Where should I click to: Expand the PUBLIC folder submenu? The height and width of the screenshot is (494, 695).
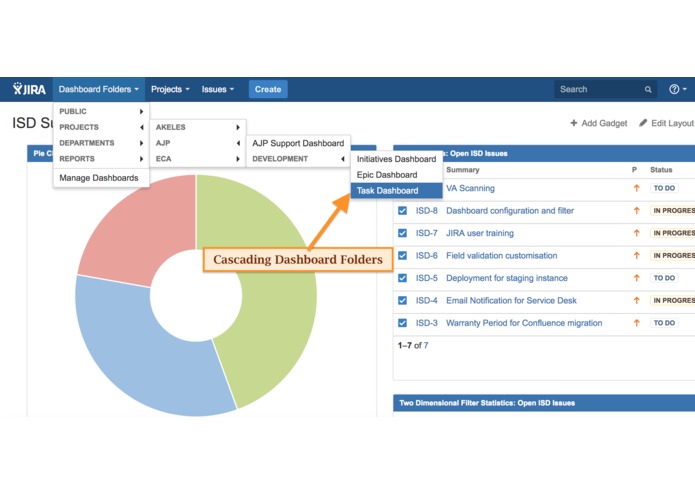[x=101, y=111]
